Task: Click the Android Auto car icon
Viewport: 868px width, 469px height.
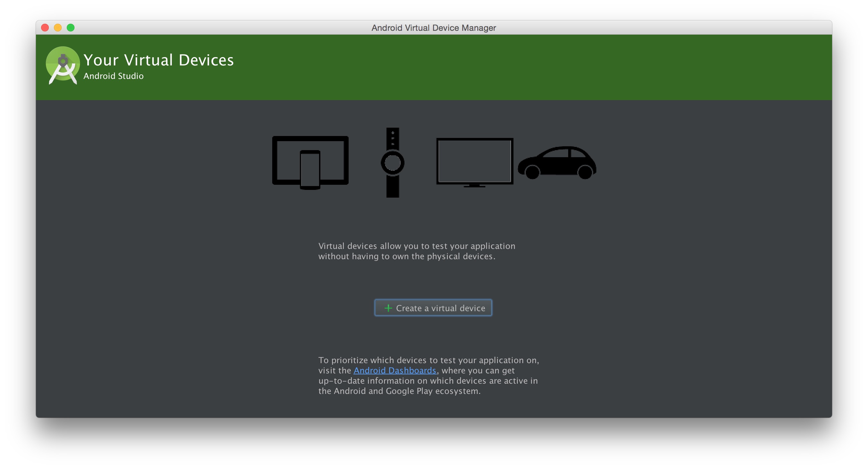Action: pos(557,163)
